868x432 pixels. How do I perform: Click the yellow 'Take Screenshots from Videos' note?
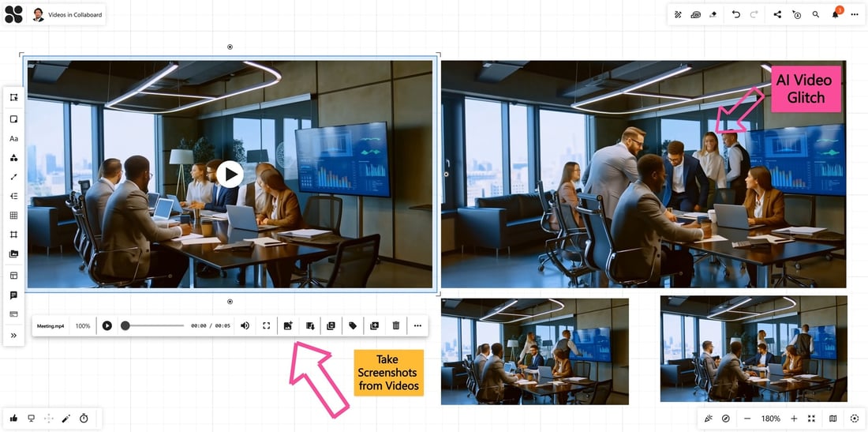[x=388, y=372]
